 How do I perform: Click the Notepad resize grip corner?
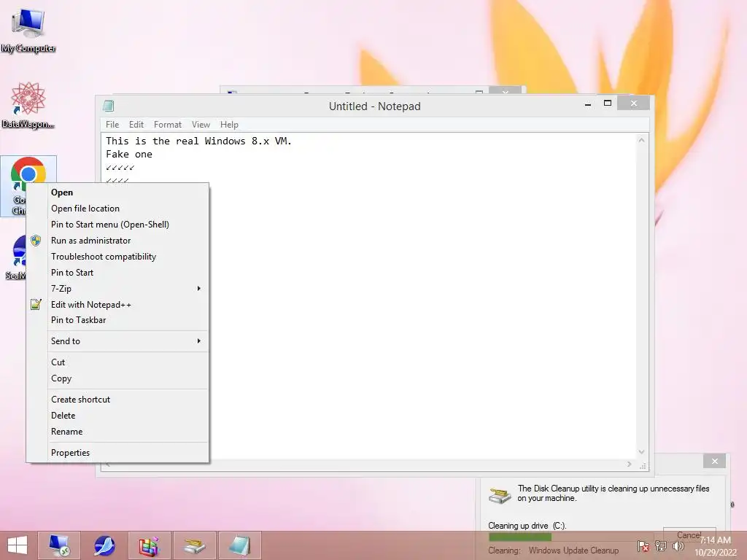tap(643, 466)
